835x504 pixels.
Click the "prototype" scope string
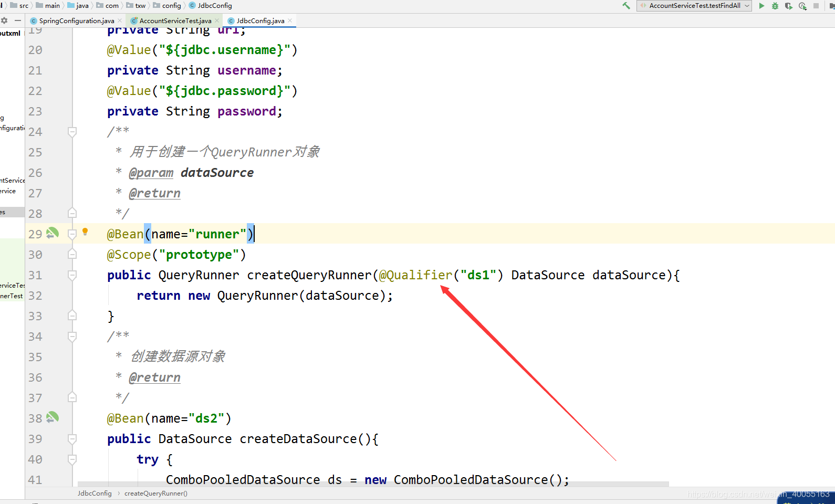click(199, 255)
